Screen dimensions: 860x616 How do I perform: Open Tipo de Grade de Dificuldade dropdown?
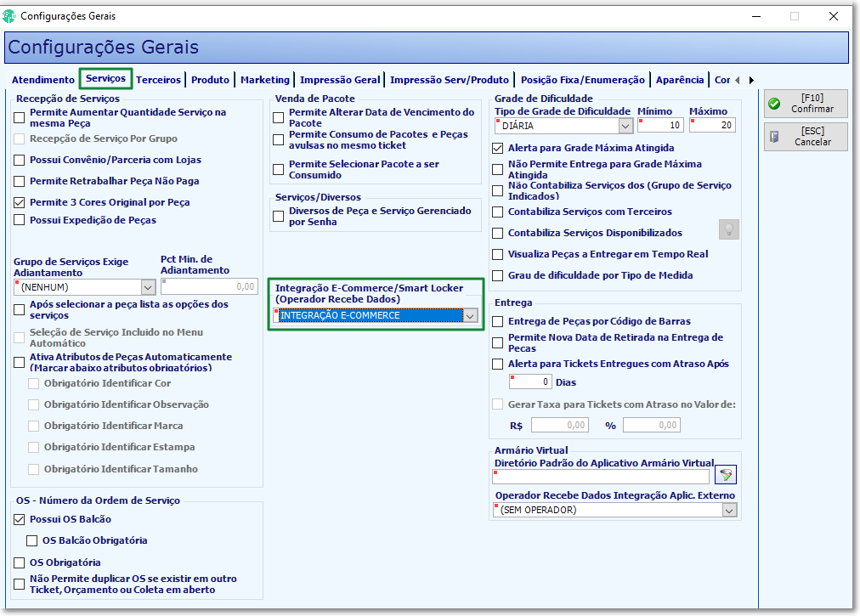[x=625, y=126]
